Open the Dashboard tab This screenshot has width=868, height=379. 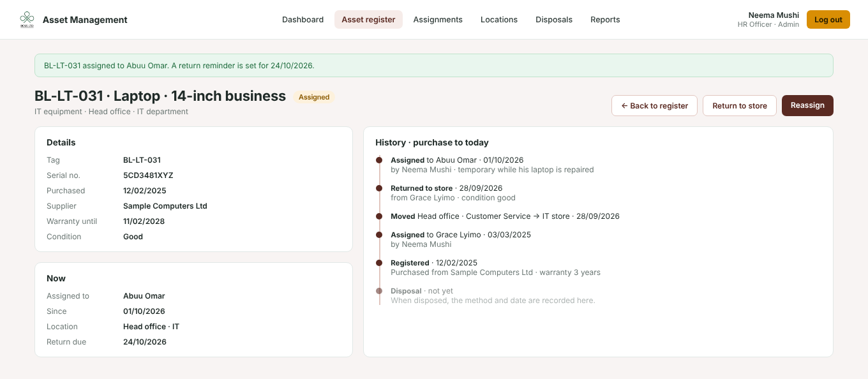pyautogui.click(x=303, y=20)
